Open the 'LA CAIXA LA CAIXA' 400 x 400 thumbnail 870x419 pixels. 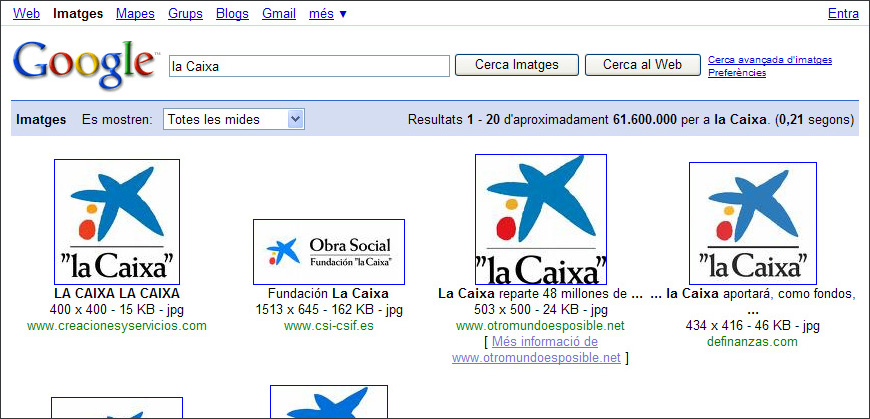tap(117, 221)
